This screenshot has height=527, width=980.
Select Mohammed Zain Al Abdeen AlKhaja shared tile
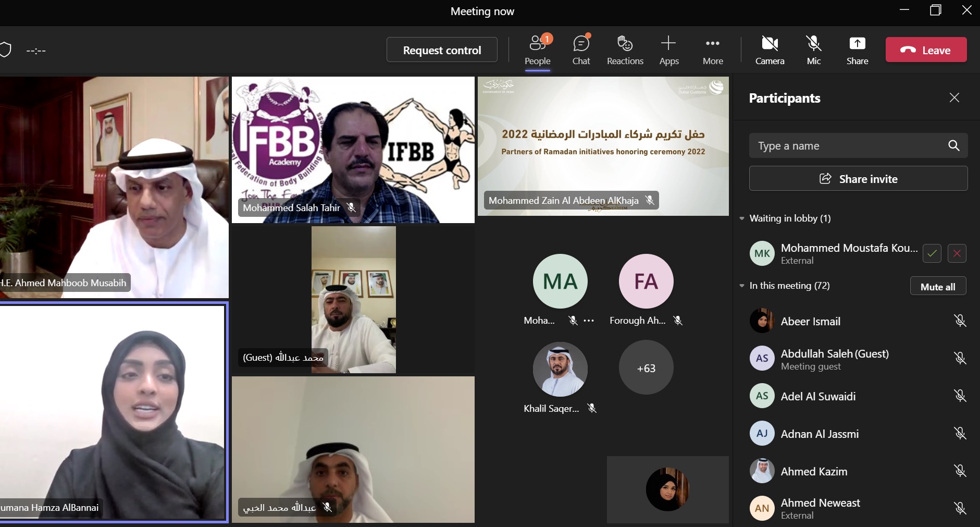603,146
